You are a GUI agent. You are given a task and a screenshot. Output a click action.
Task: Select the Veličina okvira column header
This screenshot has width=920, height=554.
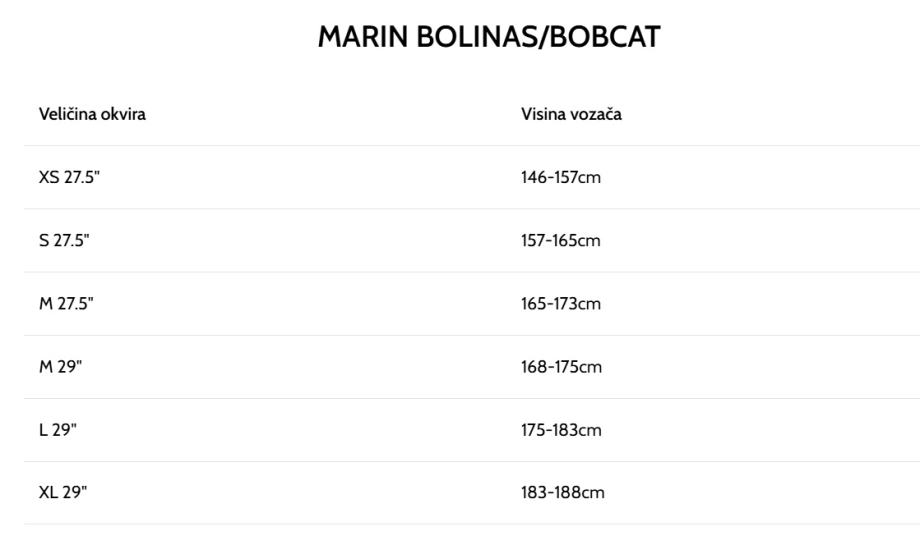(92, 114)
